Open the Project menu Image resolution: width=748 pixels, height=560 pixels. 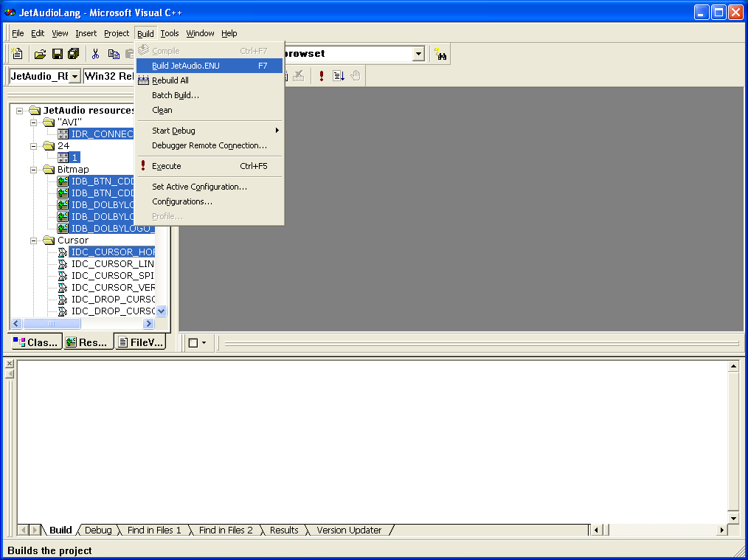coord(117,33)
